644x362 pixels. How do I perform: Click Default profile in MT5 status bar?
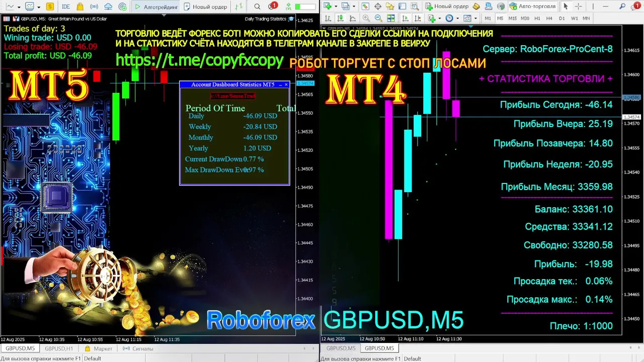(x=93, y=358)
